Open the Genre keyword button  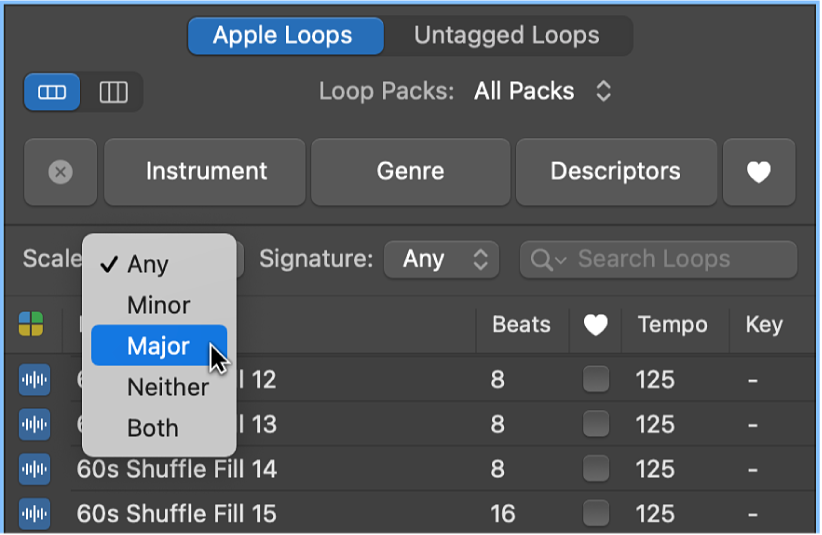[x=410, y=172]
